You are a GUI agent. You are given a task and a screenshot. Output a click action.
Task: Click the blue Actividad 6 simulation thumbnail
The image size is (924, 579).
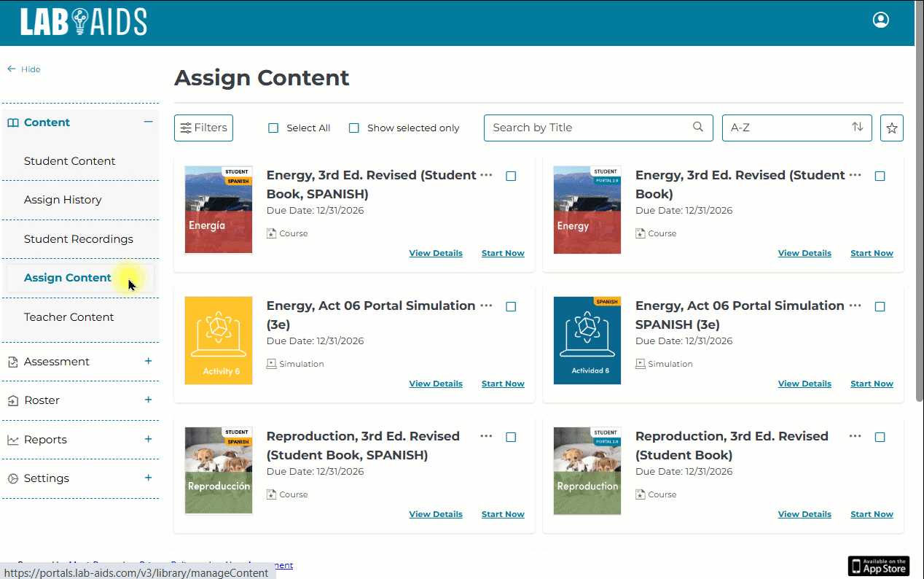pos(587,341)
